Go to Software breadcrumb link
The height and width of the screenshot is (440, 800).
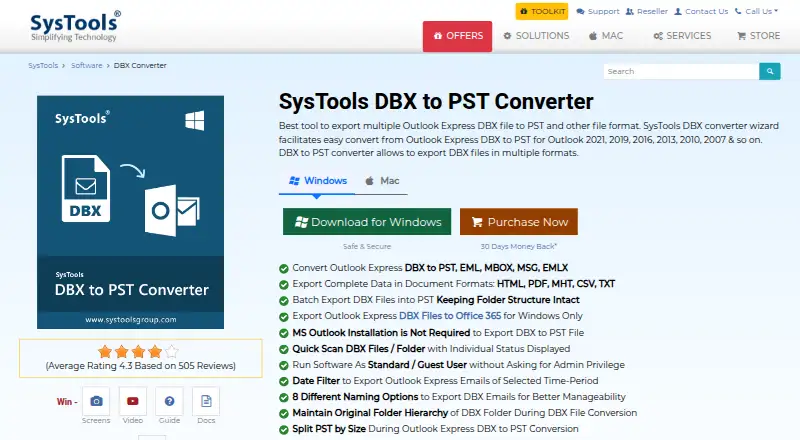pyautogui.click(x=87, y=65)
